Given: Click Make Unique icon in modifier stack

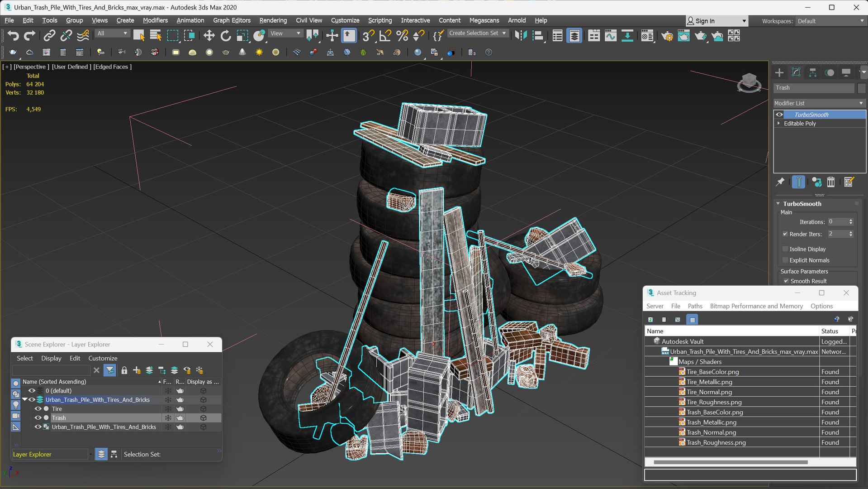Looking at the screenshot, I should pyautogui.click(x=816, y=182).
